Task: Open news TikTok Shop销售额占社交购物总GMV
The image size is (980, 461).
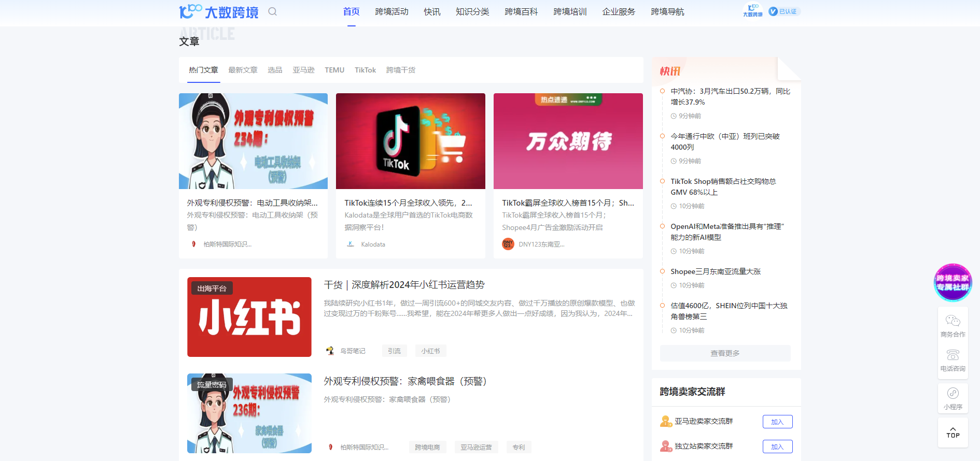Action: coord(723,186)
